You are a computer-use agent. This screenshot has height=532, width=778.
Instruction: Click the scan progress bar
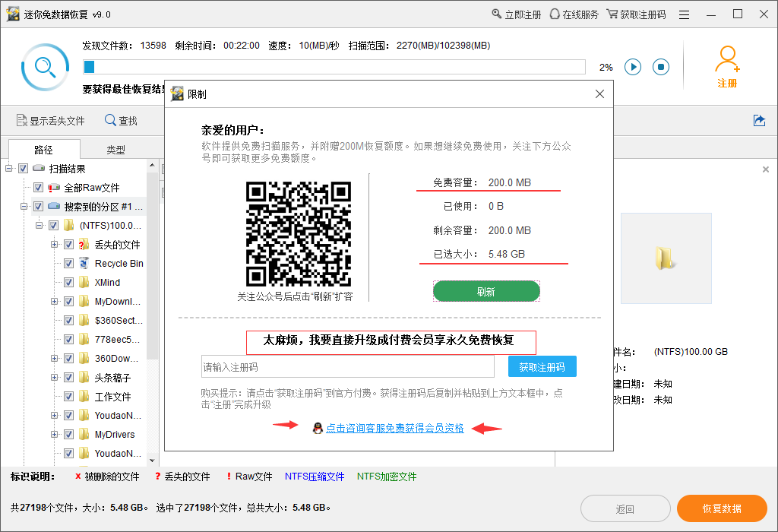(334, 67)
